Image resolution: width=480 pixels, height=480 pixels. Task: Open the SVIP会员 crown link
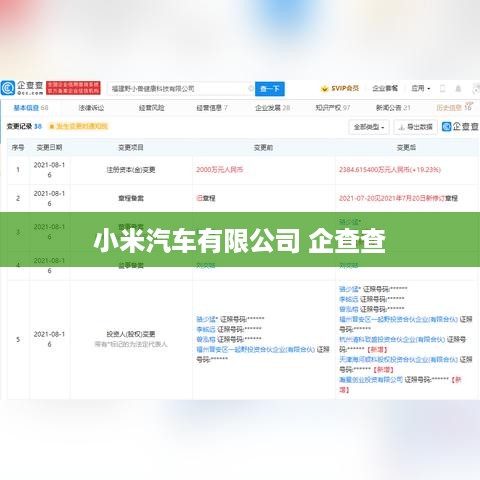[x=340, y=88]
